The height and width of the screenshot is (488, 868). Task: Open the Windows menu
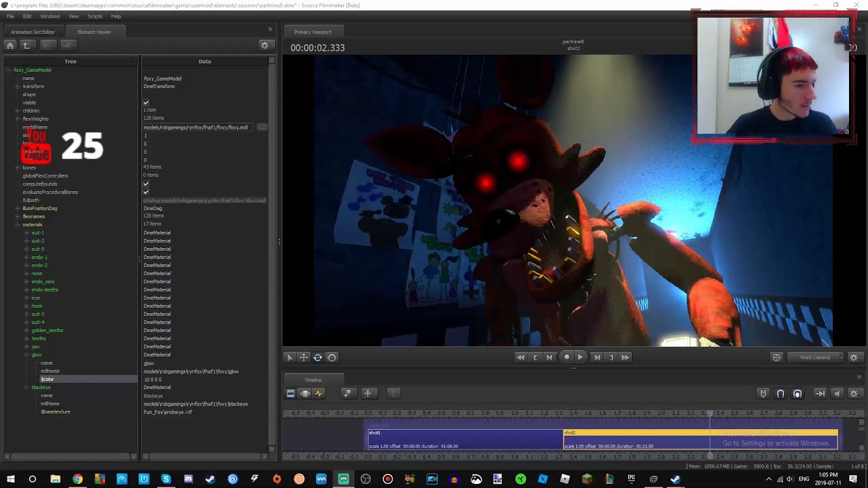(50, 16)
